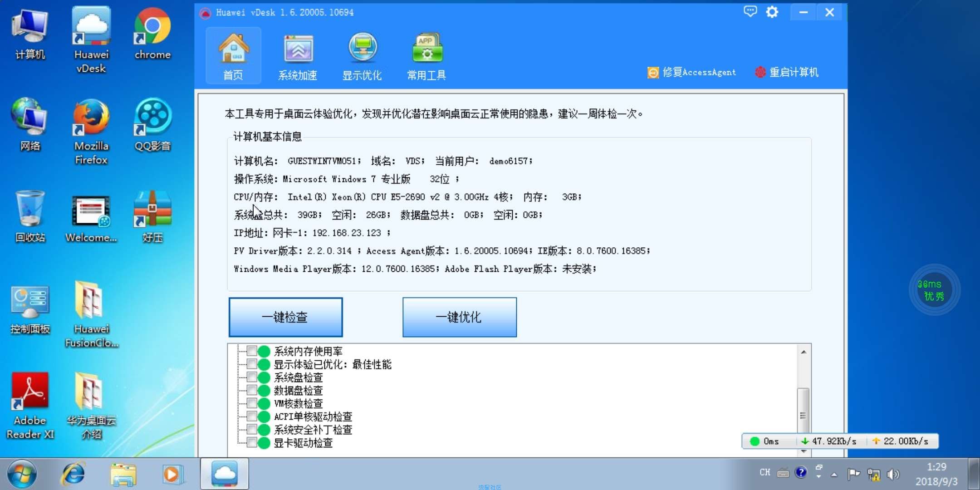980x490 pixels.
Task: Click the 36ms latency indicator circle
Action: click(x=934, y=290)
